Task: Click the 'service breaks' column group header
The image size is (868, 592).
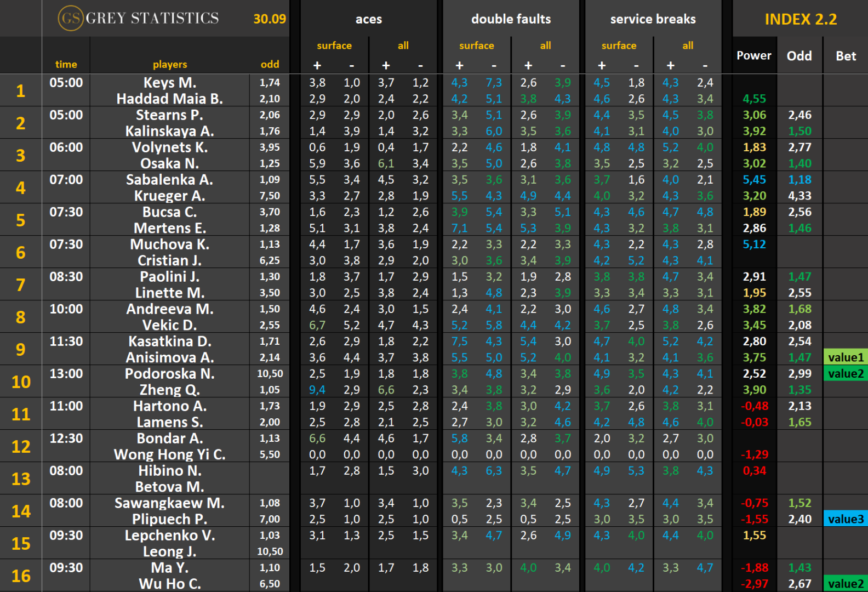Action: pos(653,19)
